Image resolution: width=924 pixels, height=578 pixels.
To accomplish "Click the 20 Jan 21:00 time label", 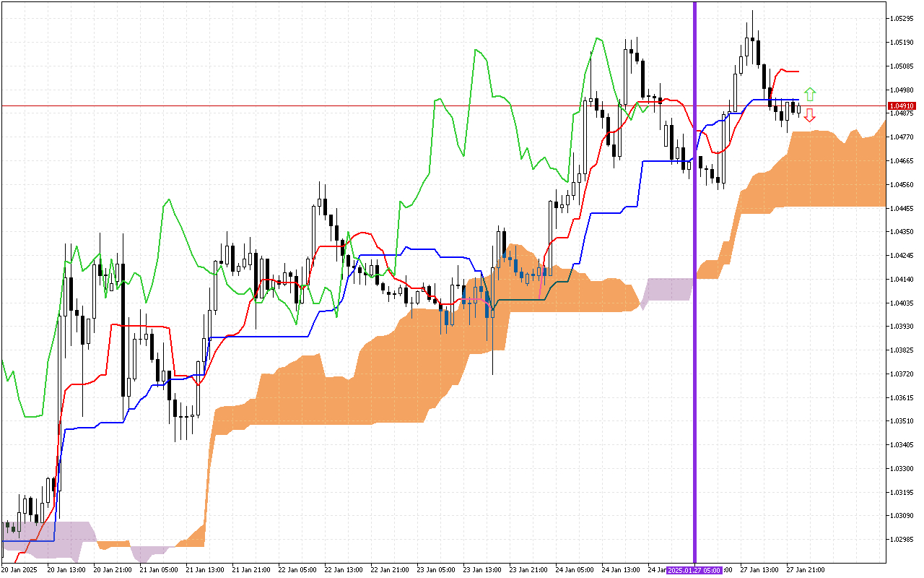I will [113, 570].
